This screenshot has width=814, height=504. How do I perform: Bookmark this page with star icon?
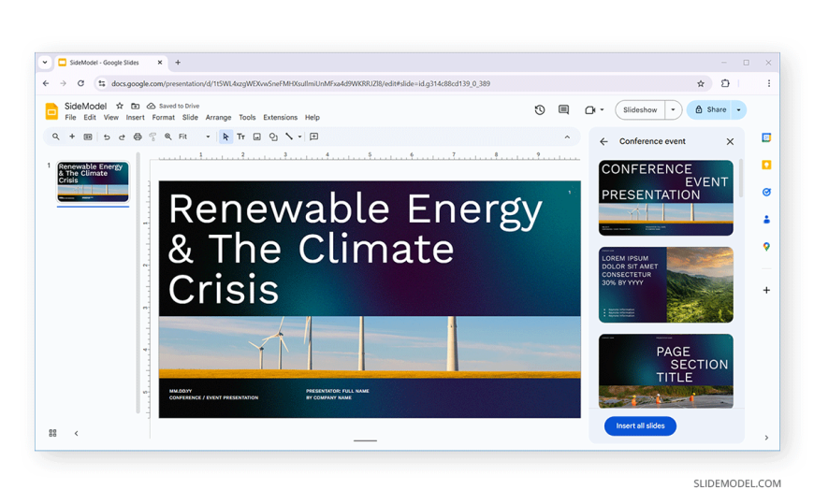700,83
